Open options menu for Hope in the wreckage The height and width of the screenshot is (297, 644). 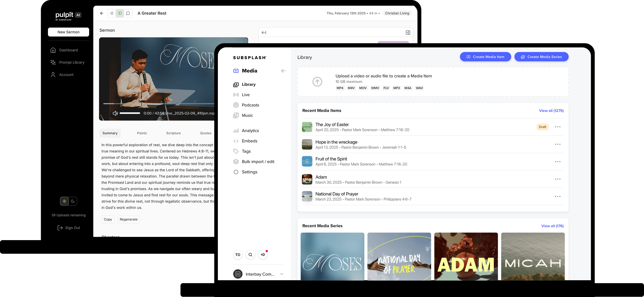(x=558, y=144)
